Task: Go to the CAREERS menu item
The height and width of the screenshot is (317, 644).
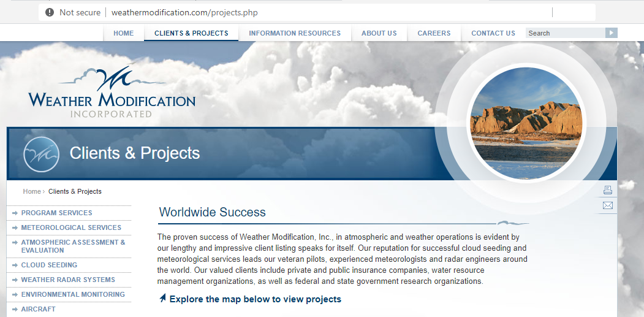Action: [x=434, y=33]
